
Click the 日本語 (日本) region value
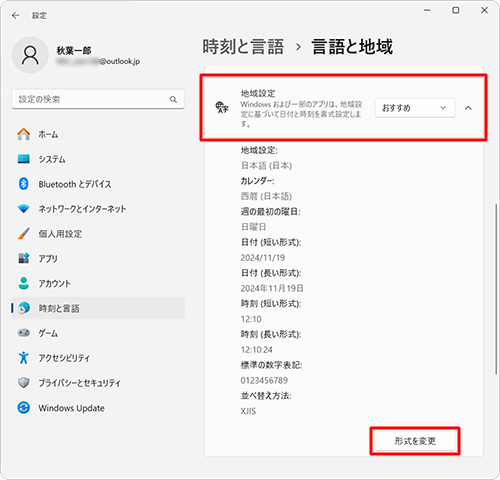[x=266, y=166]
